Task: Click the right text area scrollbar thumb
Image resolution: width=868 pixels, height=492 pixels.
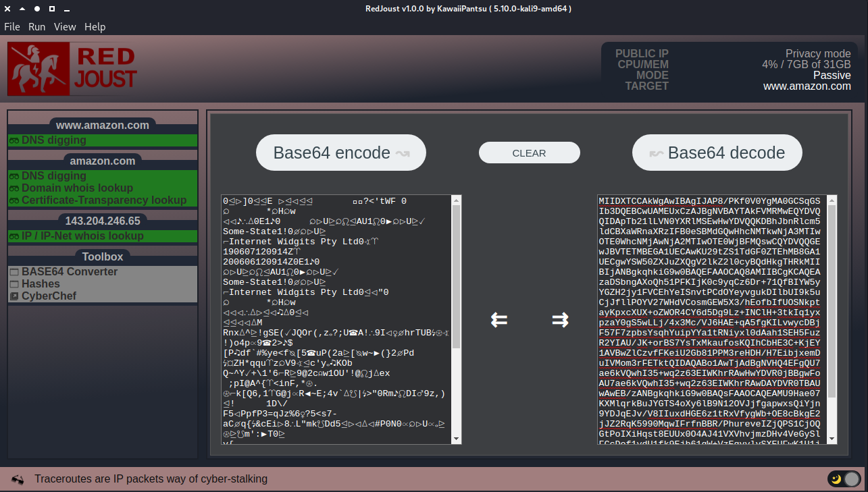Action: [x=832, y=302]
